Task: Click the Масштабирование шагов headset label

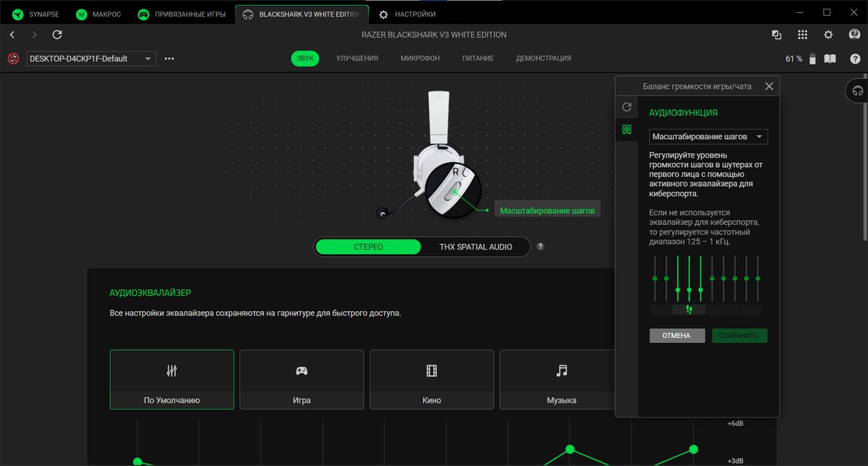Action: click(x=548, y=211)
